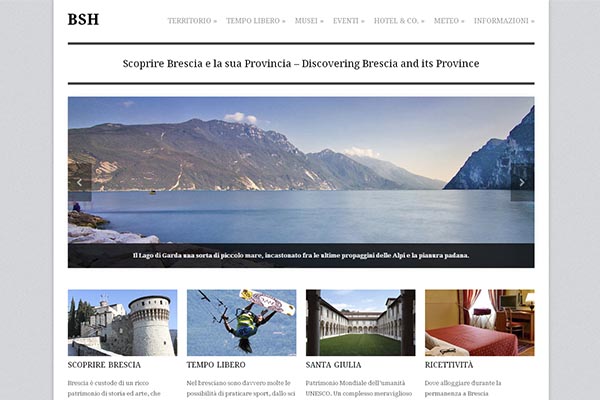This screenshot has height=400, width=600.
Task: Open the Musei dropdown menu
Action: [x=309, y=21]
